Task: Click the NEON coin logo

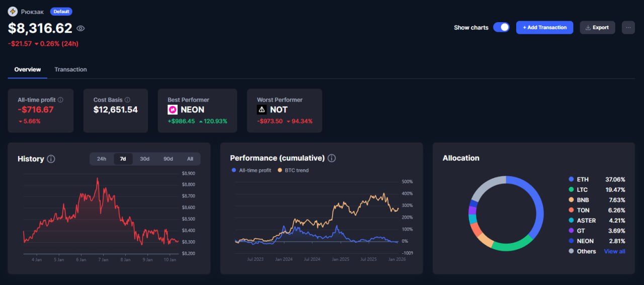Action: click(173, 109)
